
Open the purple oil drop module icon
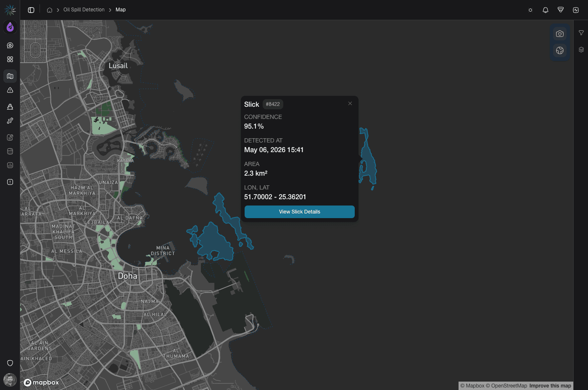point(10,27)
